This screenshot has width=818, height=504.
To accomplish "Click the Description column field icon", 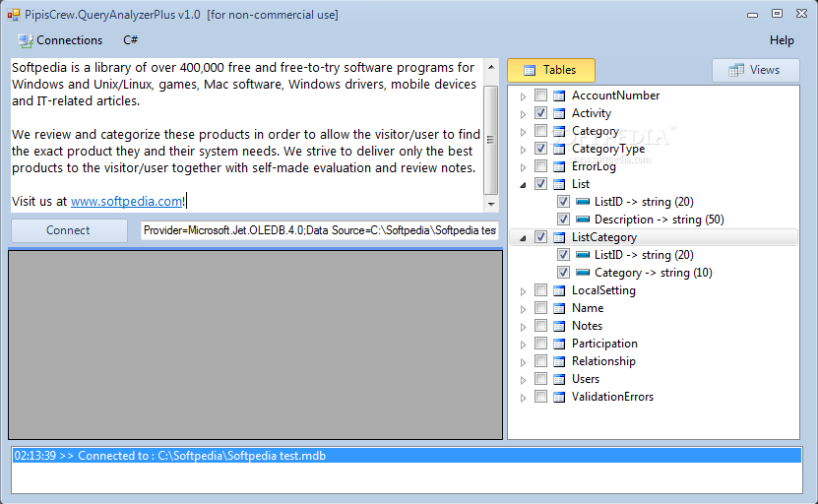I will coord(583,220).
